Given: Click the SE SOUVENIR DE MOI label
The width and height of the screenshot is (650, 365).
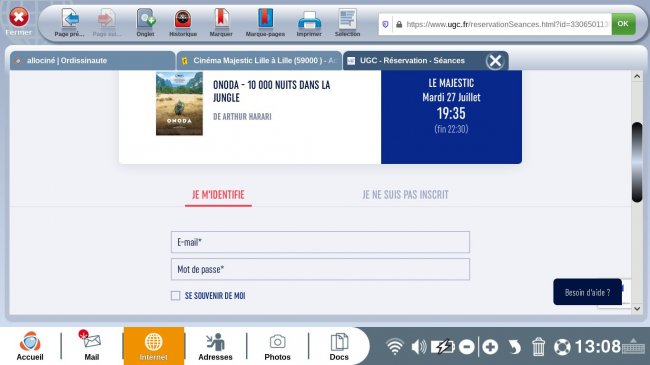Looking at the screenshot, I should click(215, 296).
